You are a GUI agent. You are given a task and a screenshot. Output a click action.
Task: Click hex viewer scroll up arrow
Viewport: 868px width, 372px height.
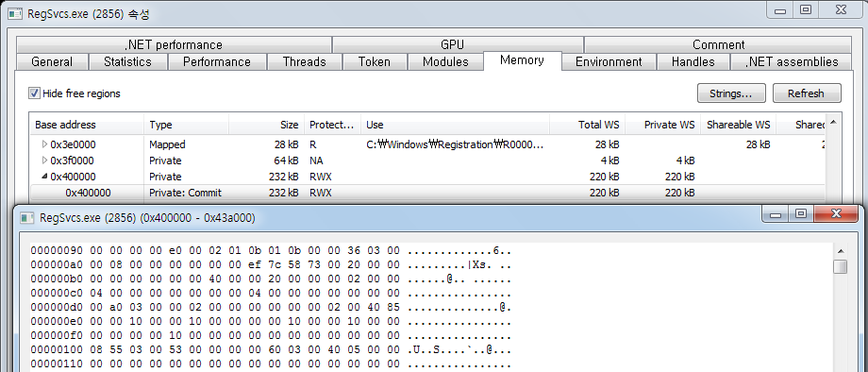pos(841,251)
